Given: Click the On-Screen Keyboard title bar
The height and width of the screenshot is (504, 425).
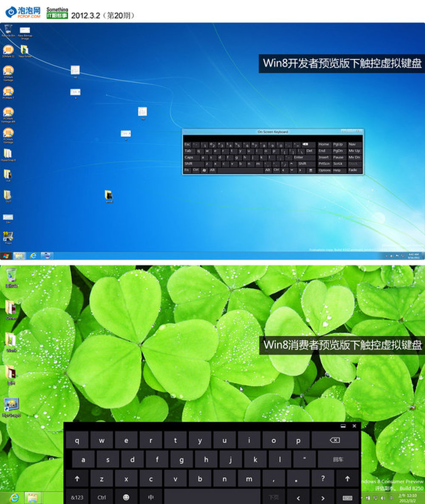Looking at the screenshot, I should (x=272, y=132).
